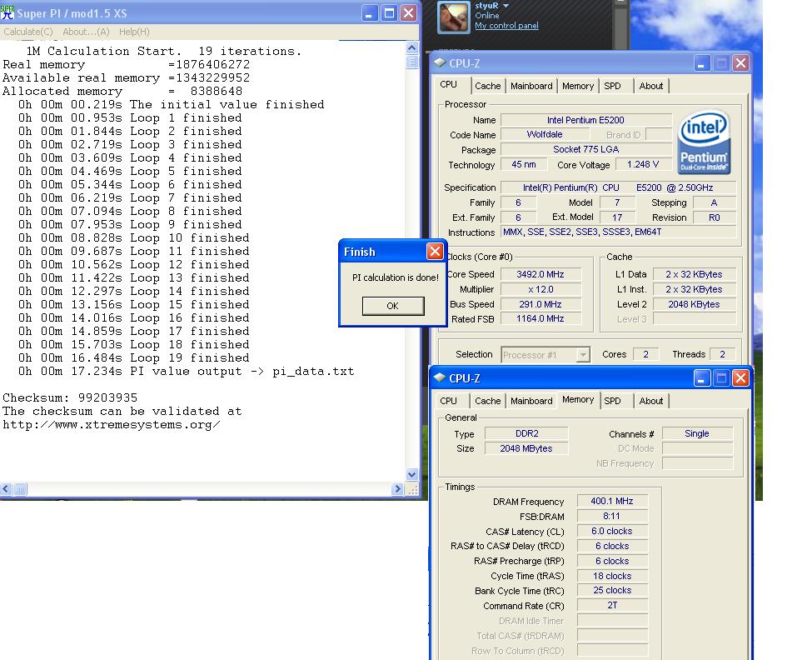The width and height of the screenshot is (812, 660).
Task: Click the Bank Cycle Time value '25 clocks'
Action: [x=612, y=590]
